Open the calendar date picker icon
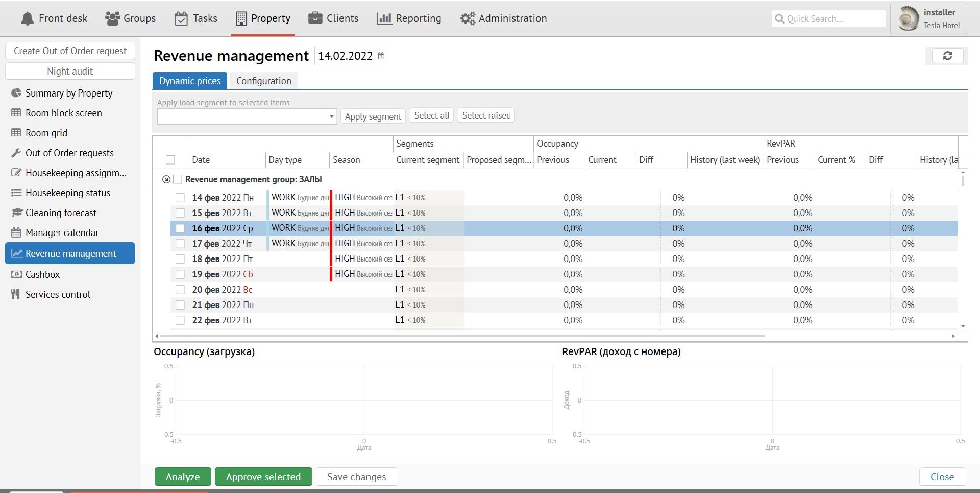This screenshot has width=980, height=493. [381, 56]
